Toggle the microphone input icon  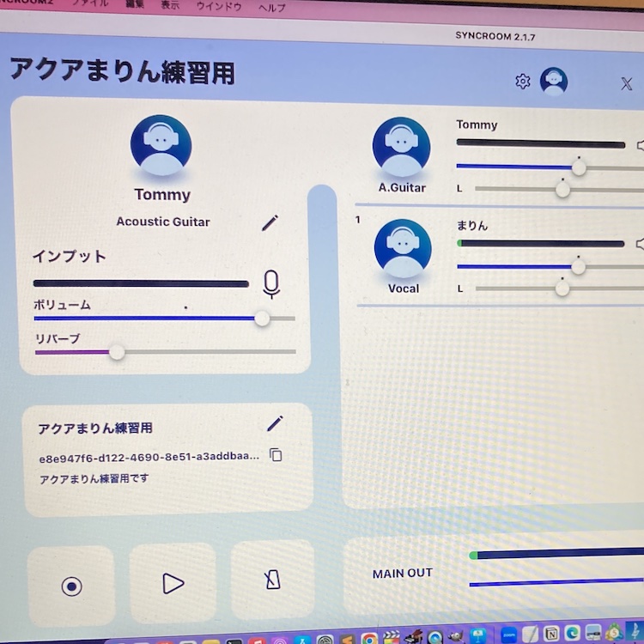pos(271,284)
